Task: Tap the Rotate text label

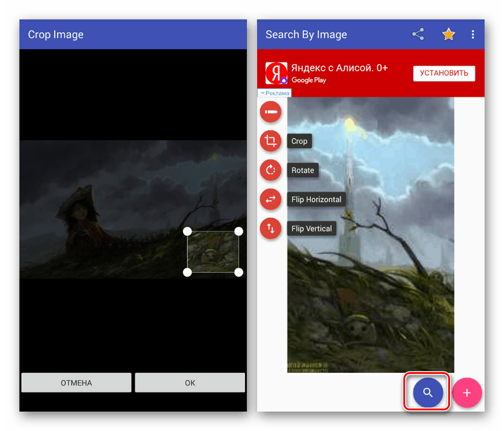Action: tap(303, 170)
